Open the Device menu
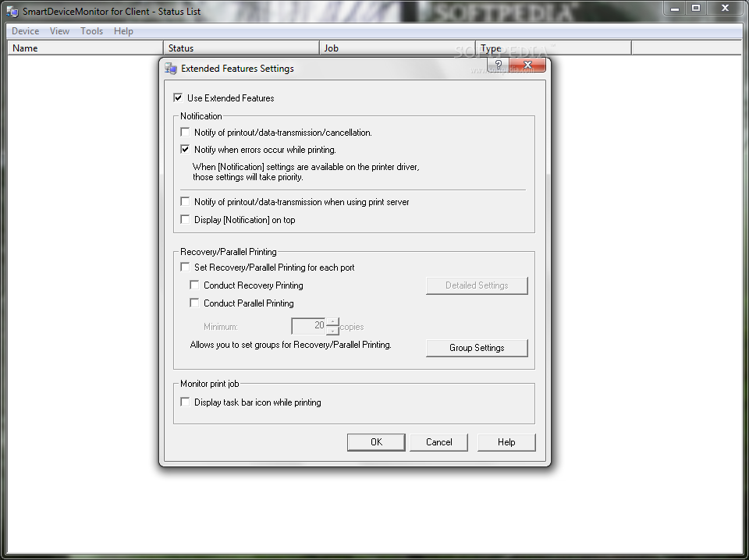749x560 pixels. point(25,31)
